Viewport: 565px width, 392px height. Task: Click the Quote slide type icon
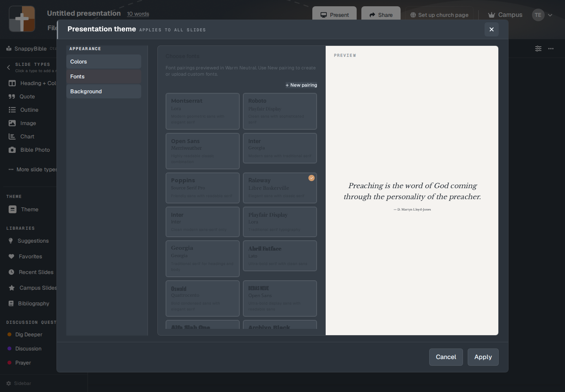coord(12,96)
